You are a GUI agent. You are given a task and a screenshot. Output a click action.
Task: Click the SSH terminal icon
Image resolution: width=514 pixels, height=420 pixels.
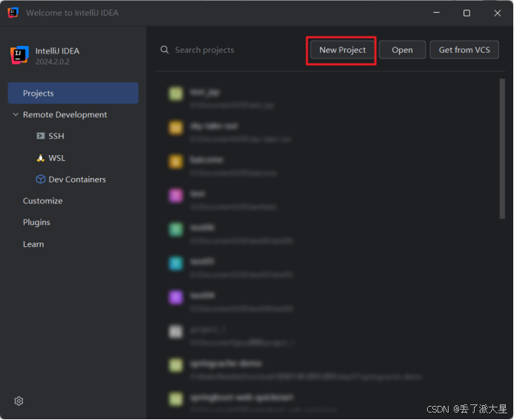click(41, 136)
